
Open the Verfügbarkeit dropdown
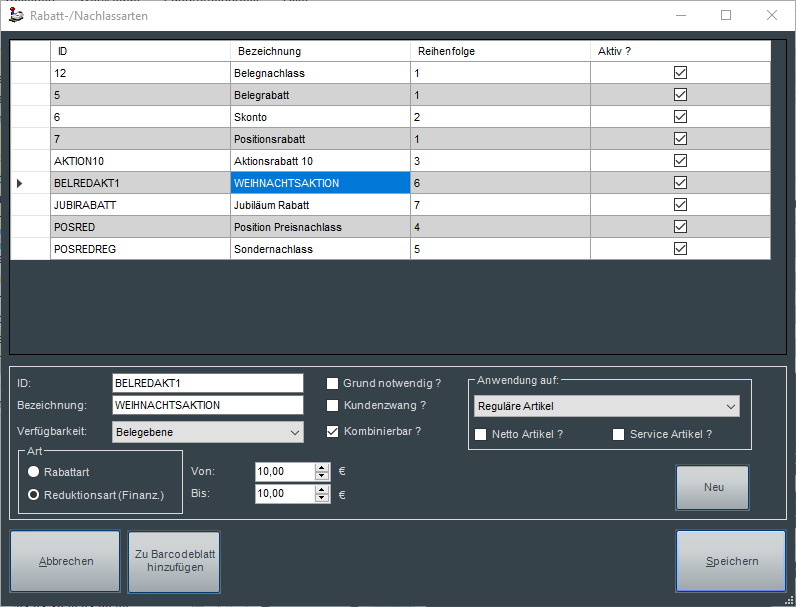294,432
